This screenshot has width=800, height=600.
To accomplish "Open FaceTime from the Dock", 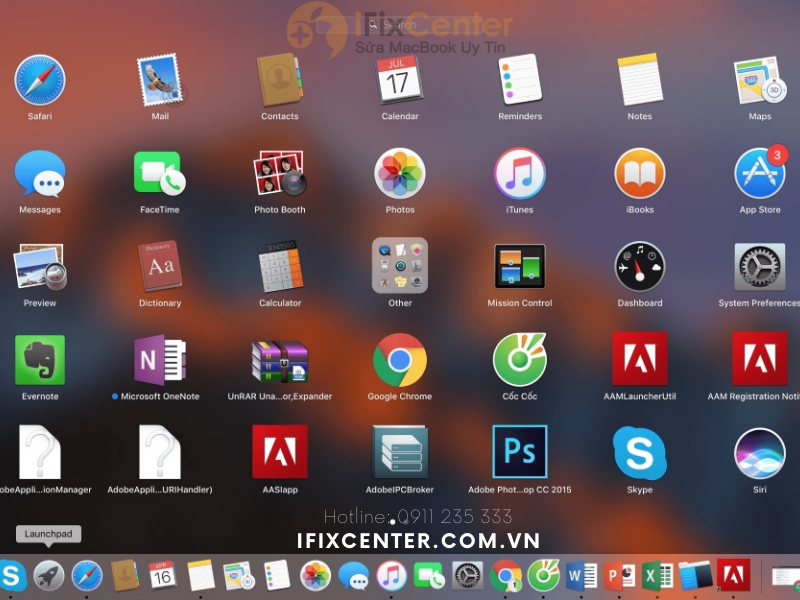I will point(429,576).
